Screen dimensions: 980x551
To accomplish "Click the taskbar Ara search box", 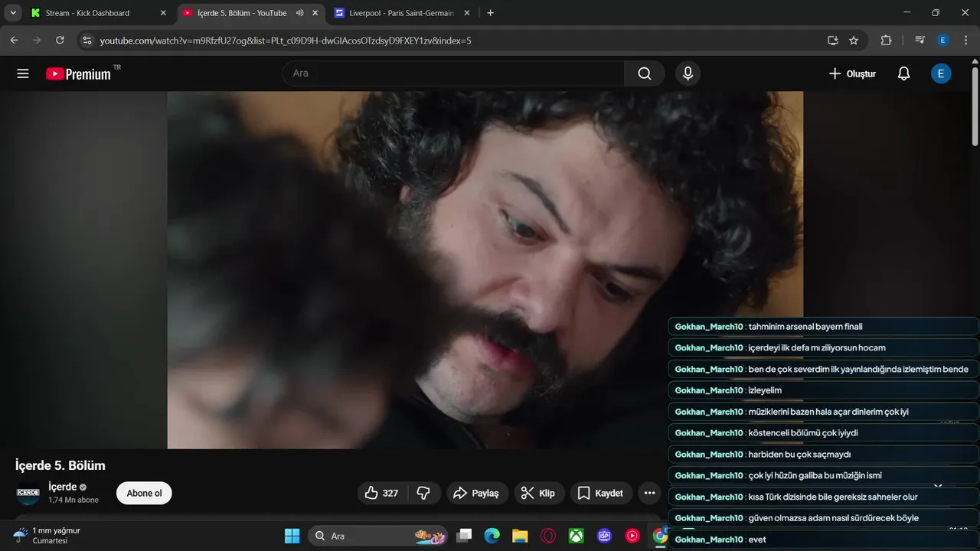I will pos(379,536).
